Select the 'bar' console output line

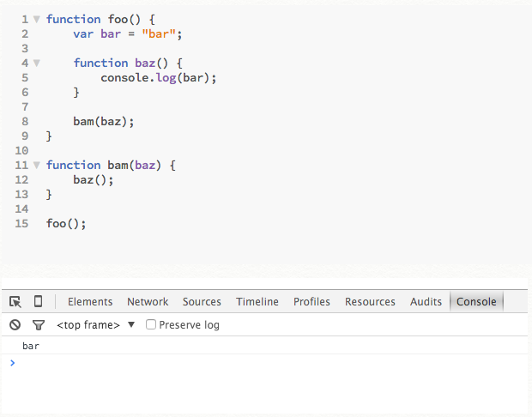click(264, 346)
